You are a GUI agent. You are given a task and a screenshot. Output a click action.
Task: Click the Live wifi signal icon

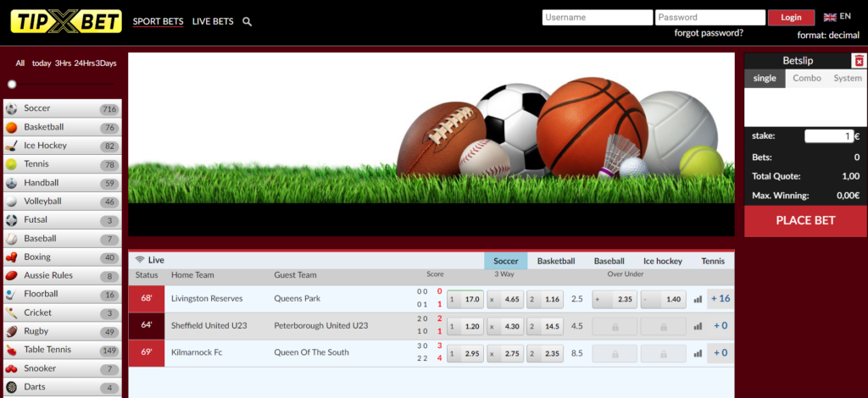[140, 260]
